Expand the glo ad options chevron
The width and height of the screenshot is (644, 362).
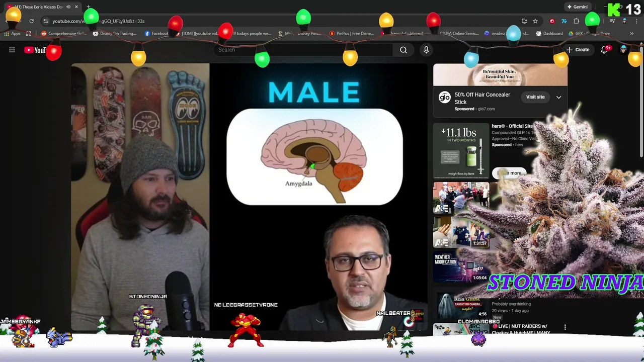[x=558, y=97]
